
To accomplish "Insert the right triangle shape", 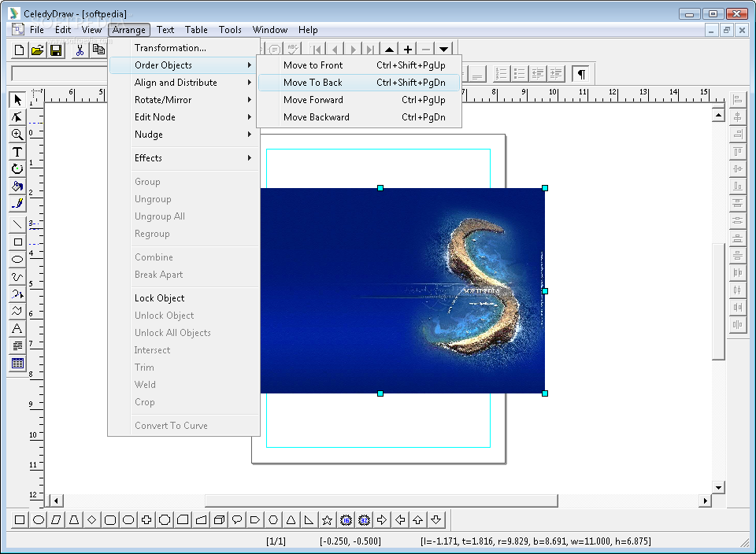I will [309, 520].
